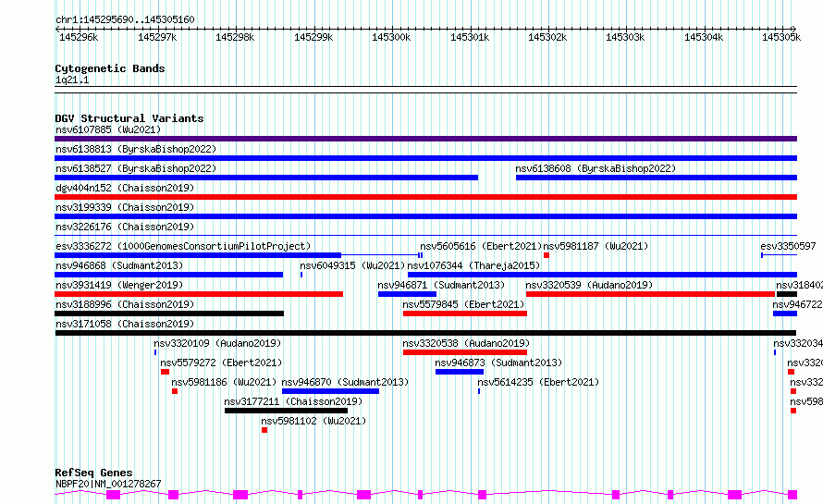Screen dimensions: 823x504
Task: Select the tiny blue nsv6049315 marker
Action: tap(301, 275)
